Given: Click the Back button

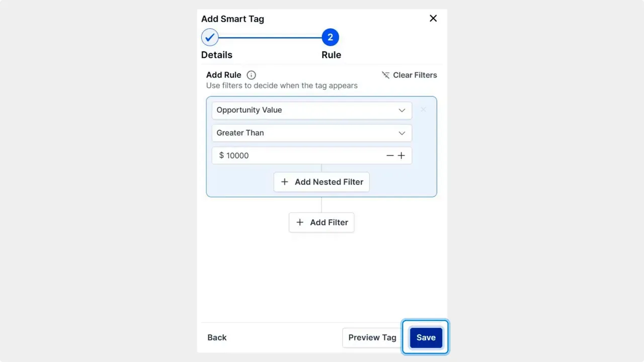Looking at the screenshot, I should [217, 337].
